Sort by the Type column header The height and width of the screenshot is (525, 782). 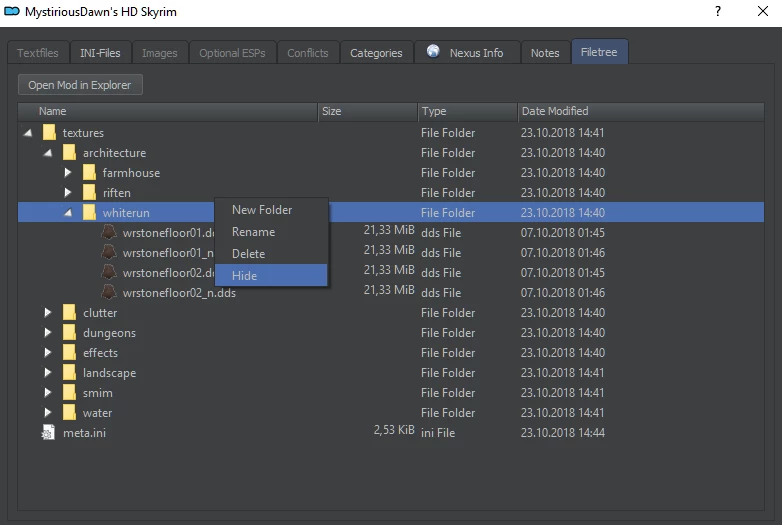467,111
